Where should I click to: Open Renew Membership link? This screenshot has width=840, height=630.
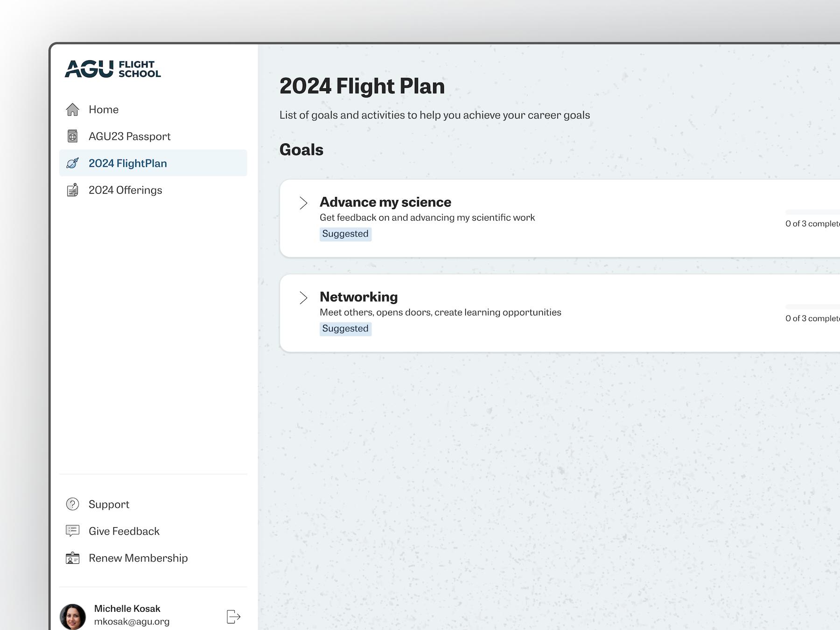coord(153,558)
